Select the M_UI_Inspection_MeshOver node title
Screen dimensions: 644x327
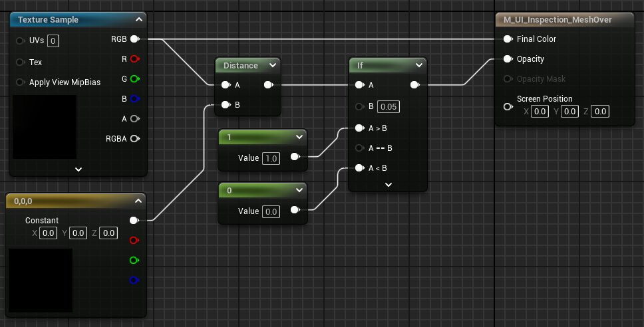pyautogui.click(x=558, y=20)
